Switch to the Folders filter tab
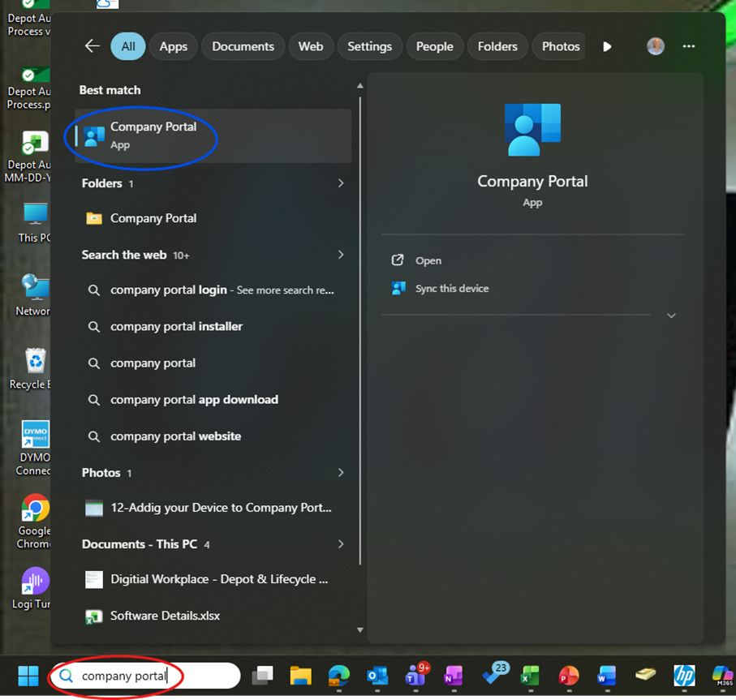 pos(497,46)
